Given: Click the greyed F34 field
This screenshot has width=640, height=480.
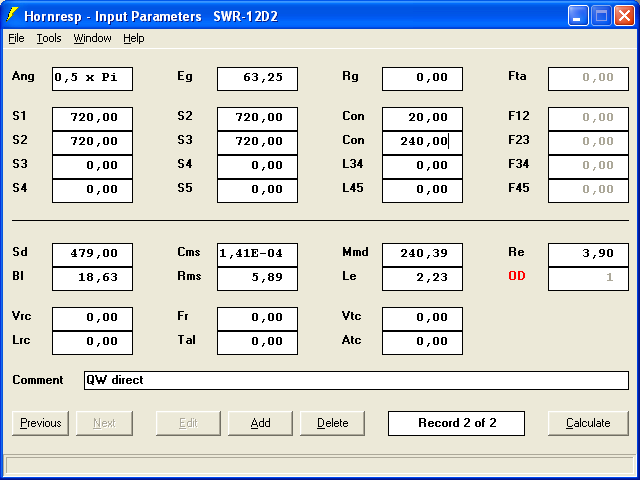Looking at the screenshot, I should click(x=588, y=167).
